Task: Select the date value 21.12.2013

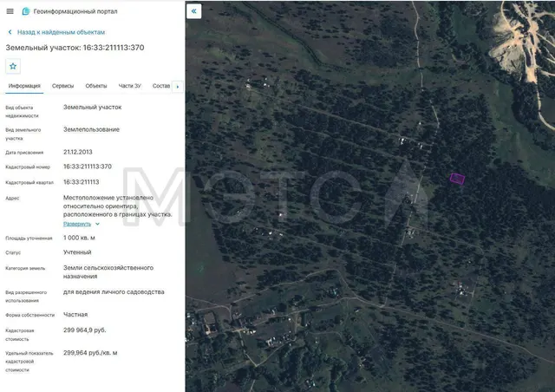Action: (x=77, y=152)
